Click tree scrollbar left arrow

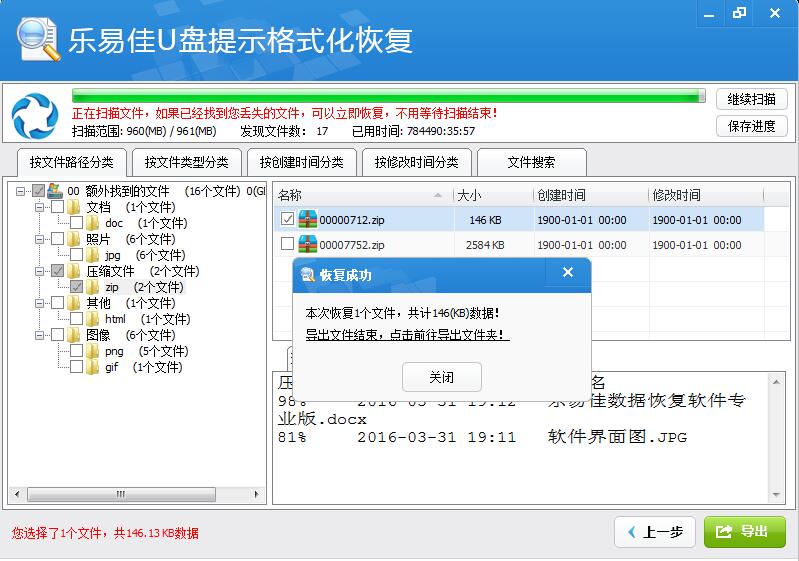pos(17,494)
